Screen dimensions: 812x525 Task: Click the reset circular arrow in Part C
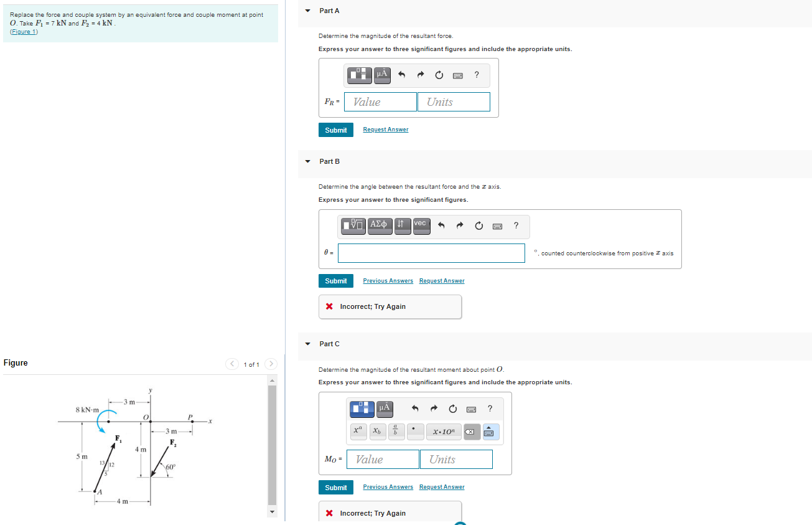pyautogui.click(x=452, y=409)
